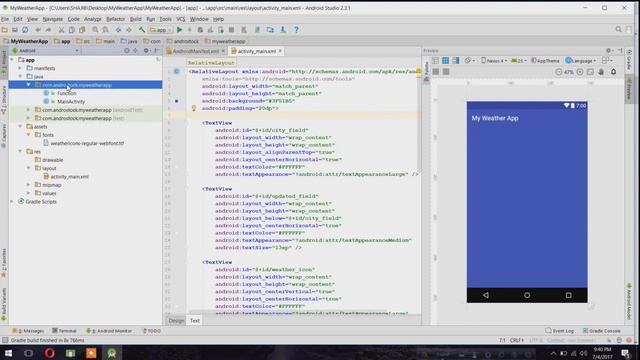640x360 pixels.
Task: Select the Text tab at editor bottom
Action: pyautogui.click(x=195, y=321)
